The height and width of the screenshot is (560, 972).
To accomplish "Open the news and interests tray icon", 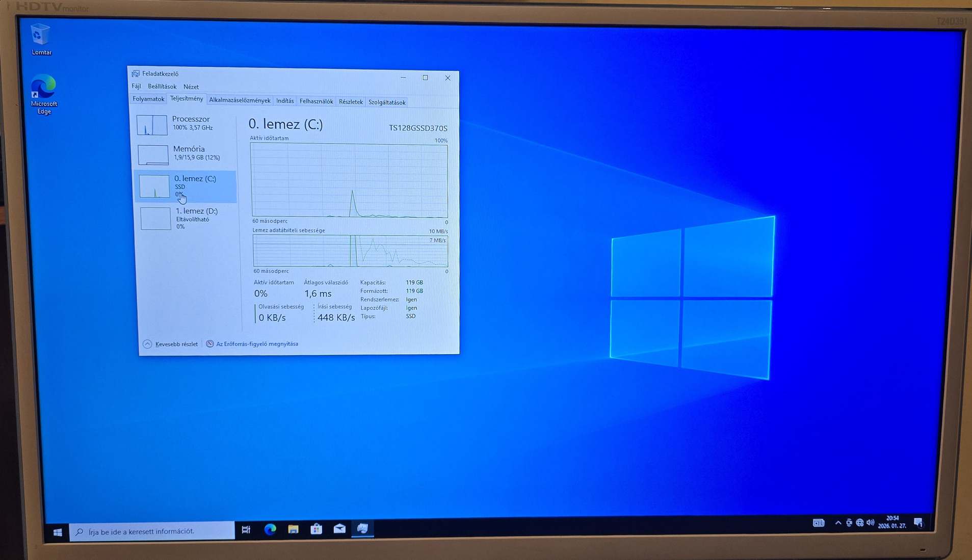I will click(819, 523).
